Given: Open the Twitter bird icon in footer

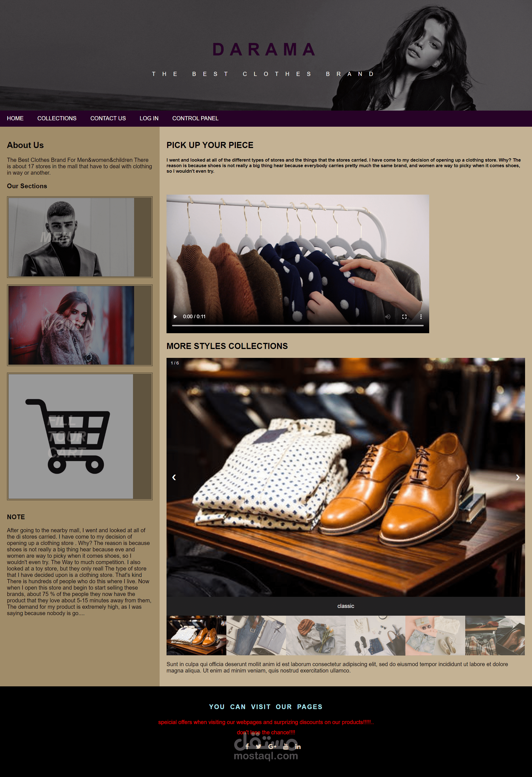Looking at the screenshot, I should coord(259,746).
